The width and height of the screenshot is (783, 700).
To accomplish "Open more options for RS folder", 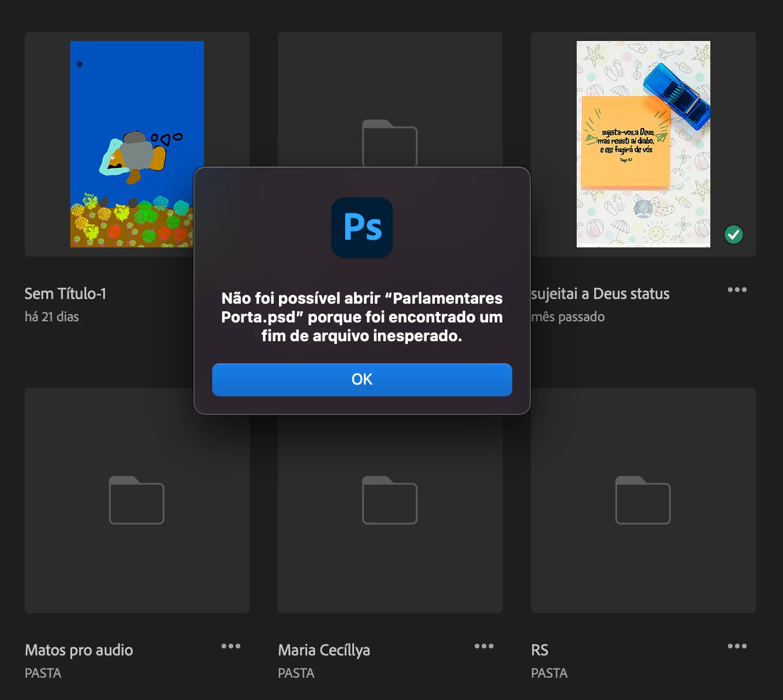I will point(737,646).
